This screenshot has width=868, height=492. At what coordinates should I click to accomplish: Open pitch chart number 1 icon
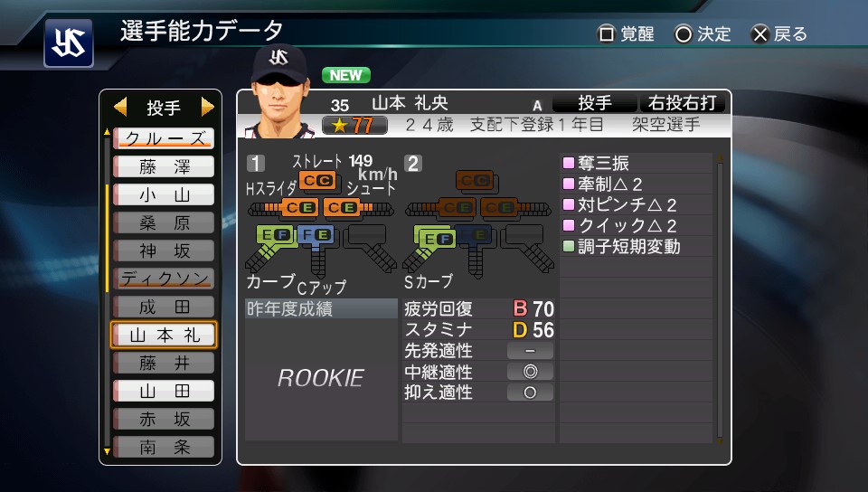click(x=255, y=164)
